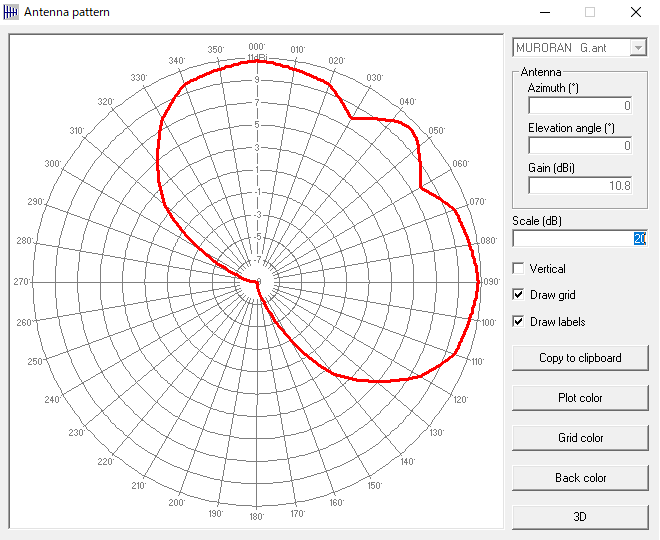Click the 090° label on polar plot
Viewport: 660px width, 540px height.
click(491, 282)
